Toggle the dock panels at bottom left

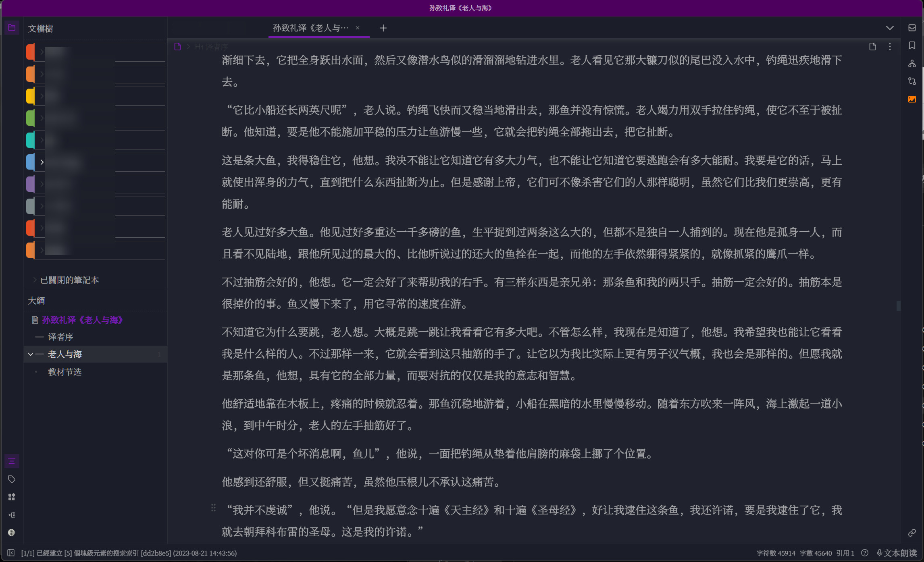click(x=11, y=553)
